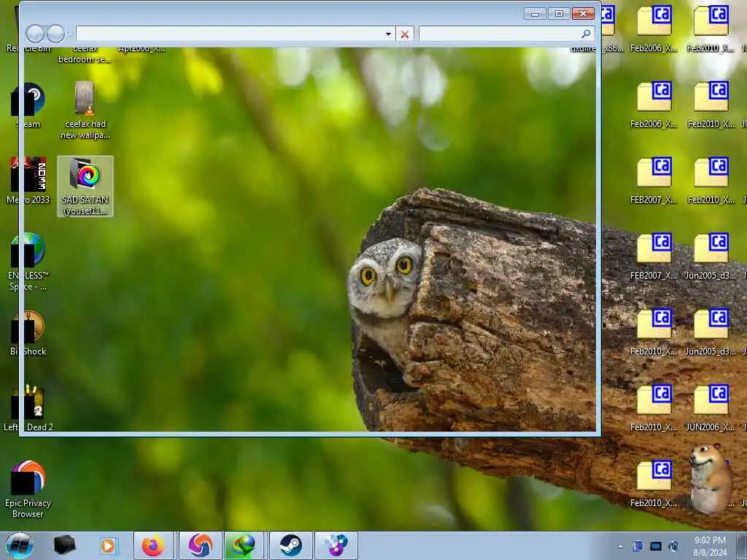The width and height of the screenshot is (747, 560).
Task: Go back with the window's Back button
Action: [35, 34]
